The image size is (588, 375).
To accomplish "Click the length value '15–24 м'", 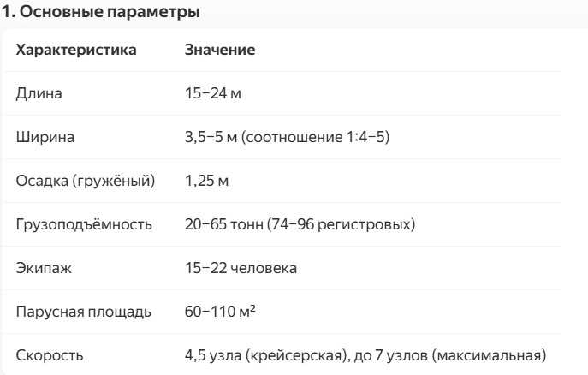I will pos(213,92).
